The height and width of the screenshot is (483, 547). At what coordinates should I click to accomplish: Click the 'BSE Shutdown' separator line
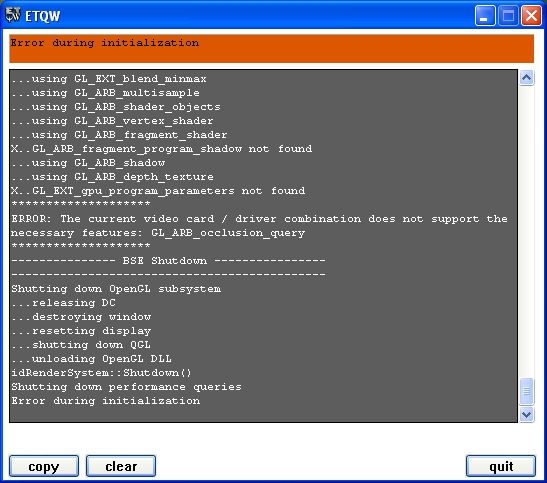click(x=168, y=261)
